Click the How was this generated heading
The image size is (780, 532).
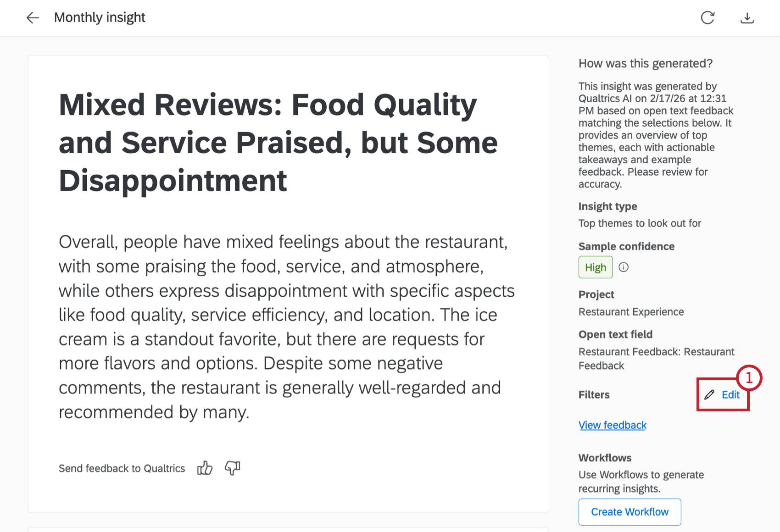[645, 63]
